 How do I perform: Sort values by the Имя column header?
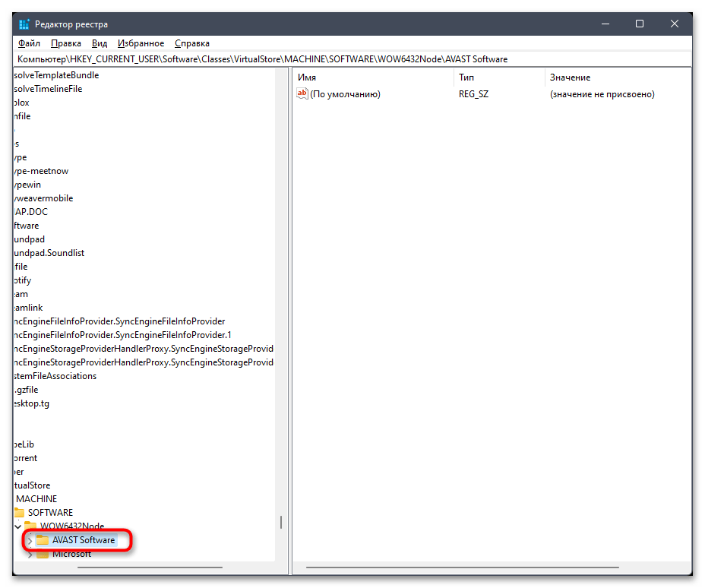tap(373, 77)
